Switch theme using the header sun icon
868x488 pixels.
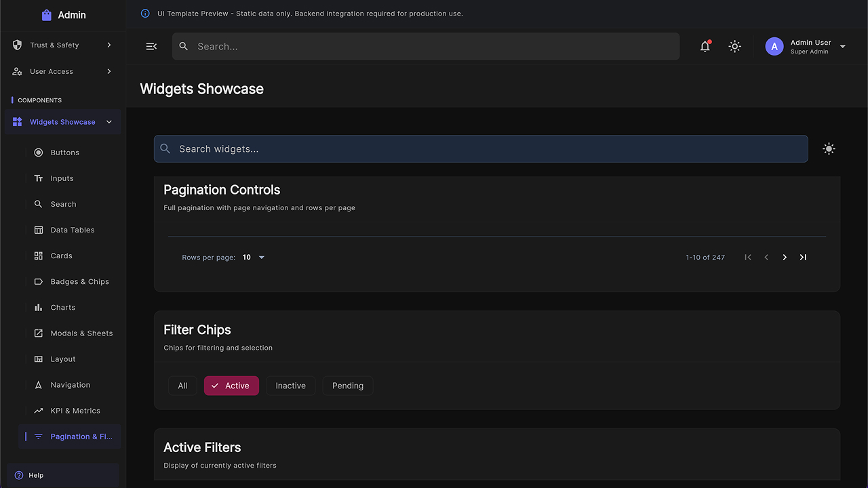[734, 46]
